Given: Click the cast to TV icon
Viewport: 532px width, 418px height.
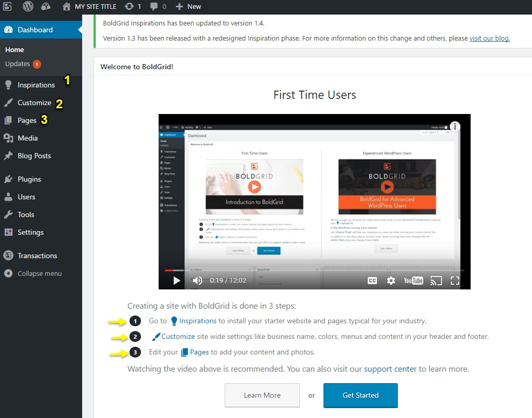Looking at the screenshot, I should click(436, 281).
